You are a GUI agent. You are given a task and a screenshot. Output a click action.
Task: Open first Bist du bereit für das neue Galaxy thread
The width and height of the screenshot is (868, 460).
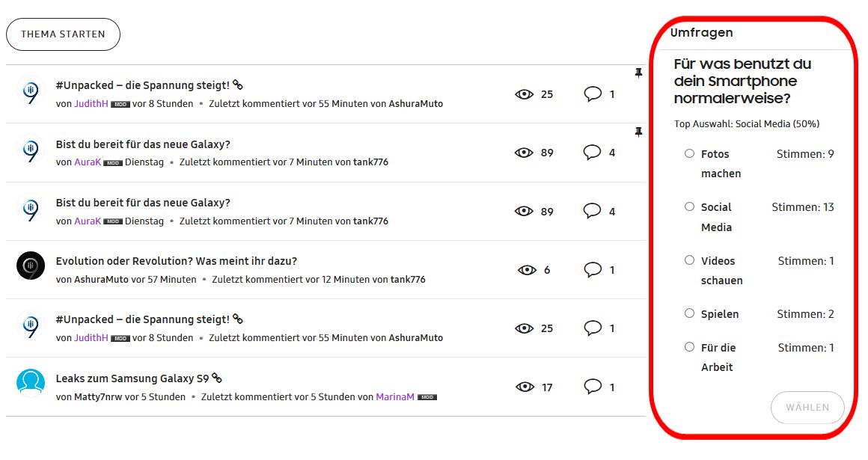[x=143, y=144]
